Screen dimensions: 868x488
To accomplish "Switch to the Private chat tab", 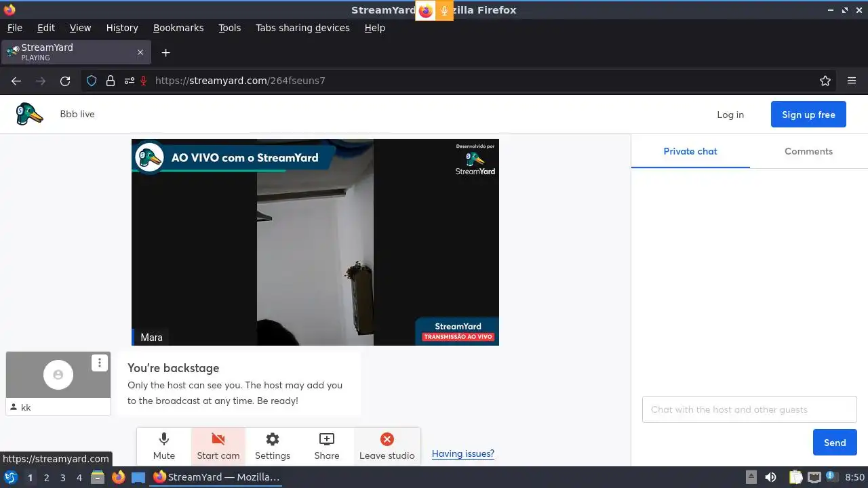I will click(x=690, y=151).
